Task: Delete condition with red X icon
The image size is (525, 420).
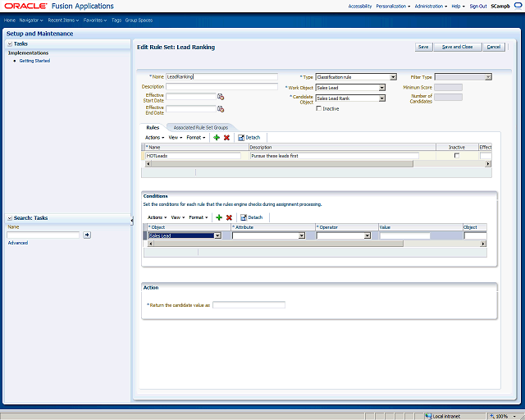Action: click(229, 217)
